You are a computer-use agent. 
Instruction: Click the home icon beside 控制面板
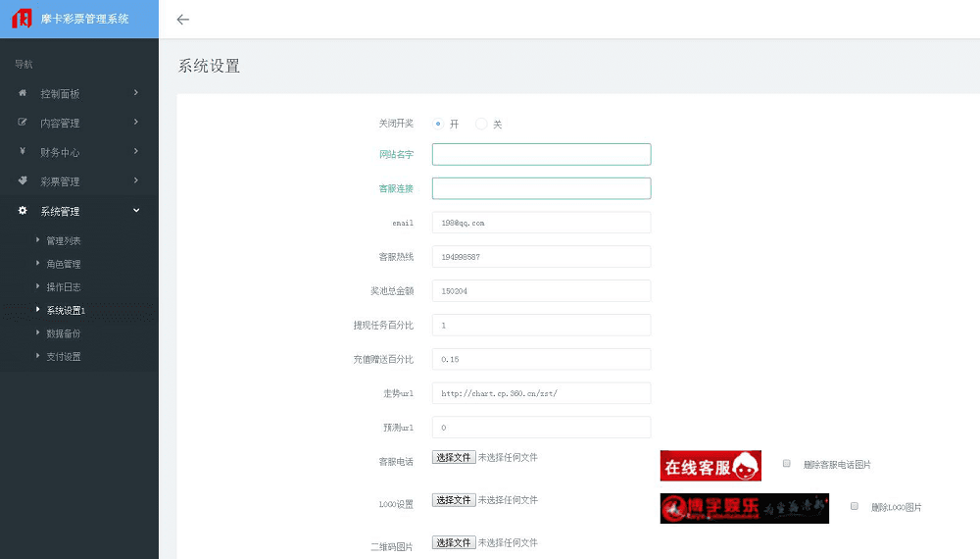[23, 93]
